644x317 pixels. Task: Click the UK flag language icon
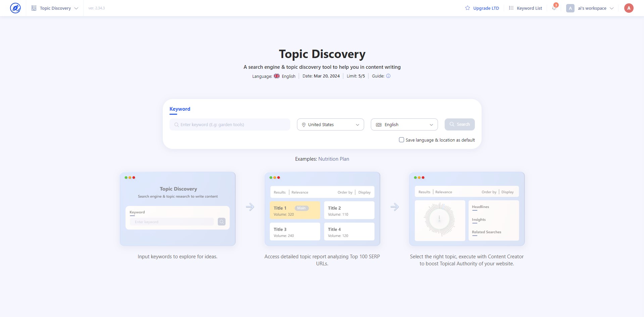click(x=277, y=76)
